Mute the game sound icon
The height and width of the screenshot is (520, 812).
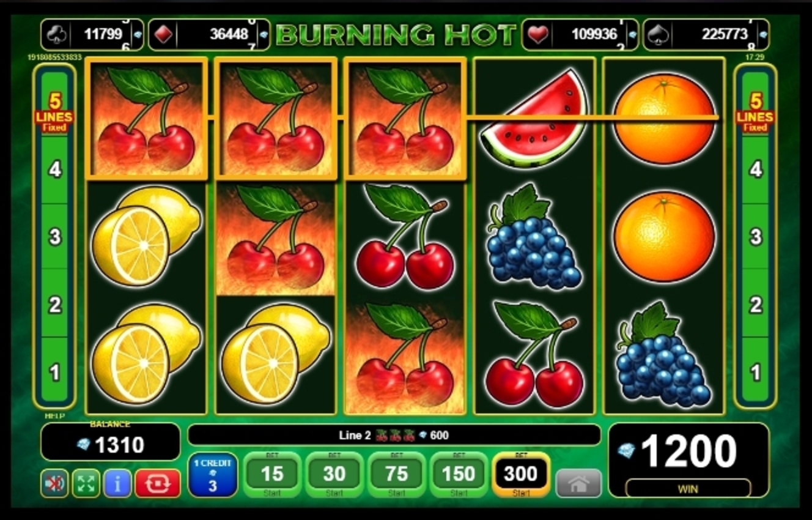pos(54,483)
